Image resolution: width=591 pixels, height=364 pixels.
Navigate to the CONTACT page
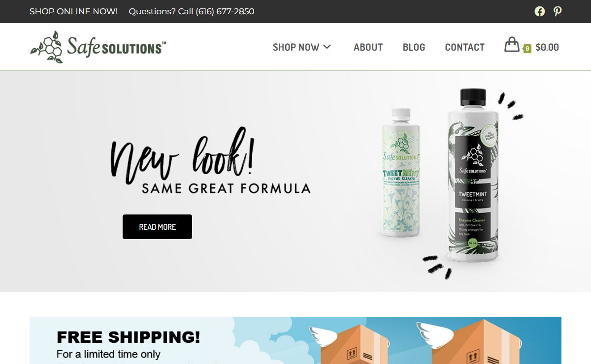(464, 47)
